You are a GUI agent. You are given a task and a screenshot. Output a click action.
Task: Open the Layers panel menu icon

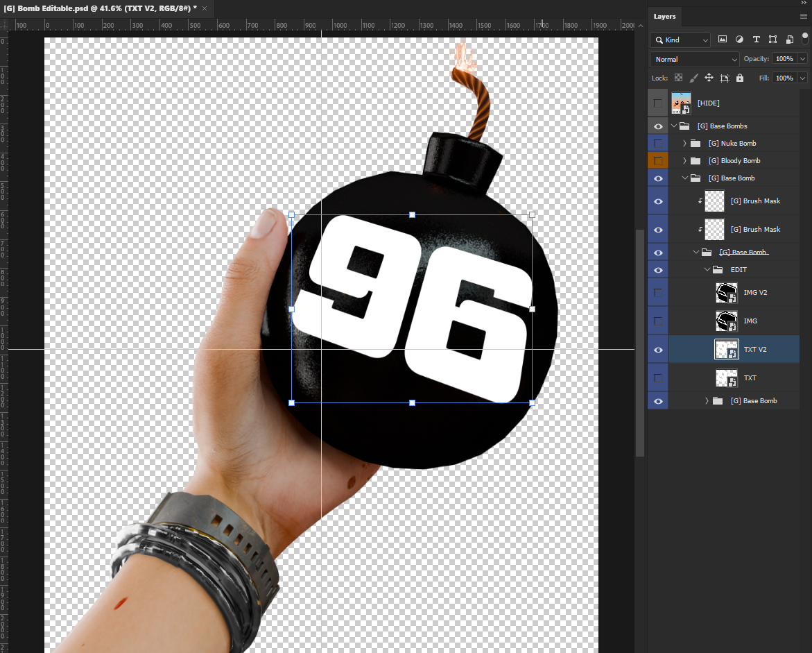coord(803,17)
